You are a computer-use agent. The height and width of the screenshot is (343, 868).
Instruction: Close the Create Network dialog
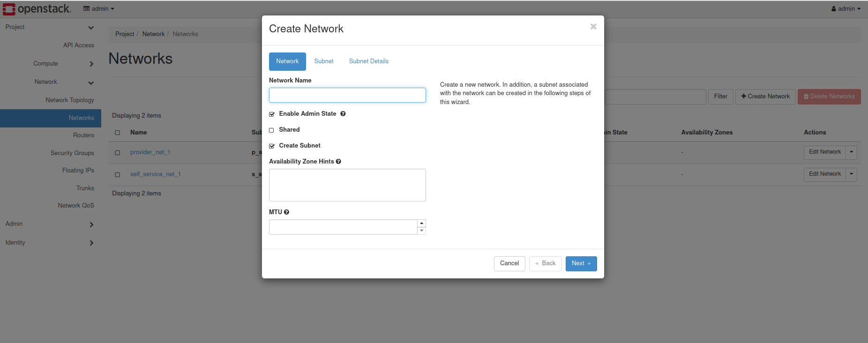(x=593, y=27)
